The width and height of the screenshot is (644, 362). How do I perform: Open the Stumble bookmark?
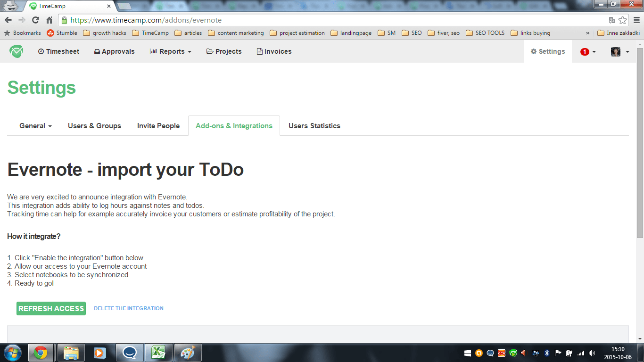(62, 33)
